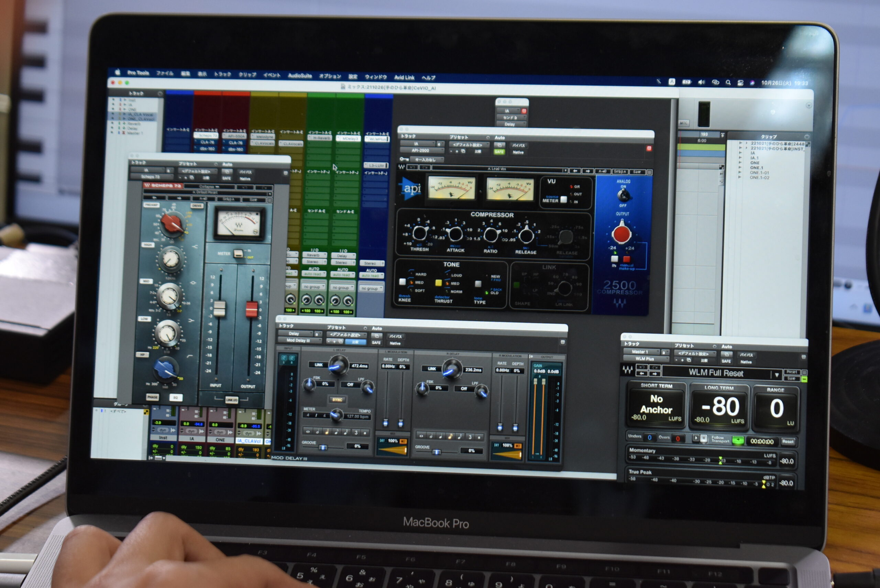Click next preset arrow in WLM Plus toolbar
This screenshot has height=588, width=880.
(654, 374)
